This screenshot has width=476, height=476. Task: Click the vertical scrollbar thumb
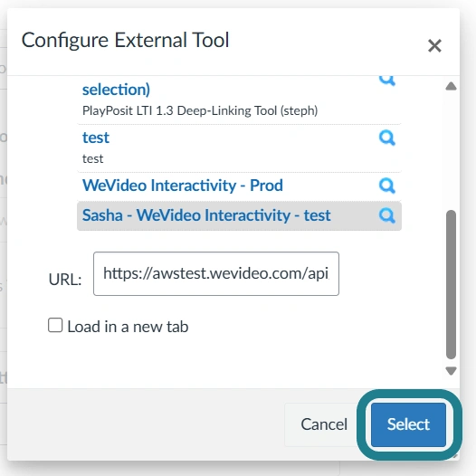[x=451, y=284]
